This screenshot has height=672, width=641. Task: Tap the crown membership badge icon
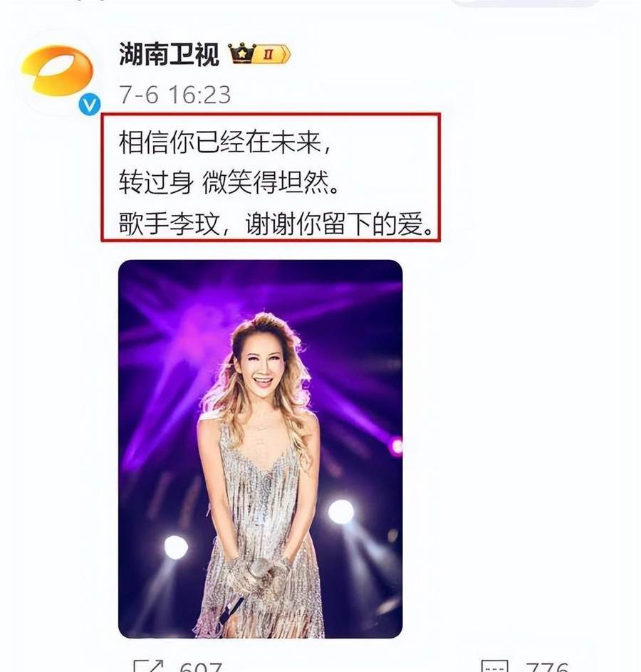[x=242, y=53]
